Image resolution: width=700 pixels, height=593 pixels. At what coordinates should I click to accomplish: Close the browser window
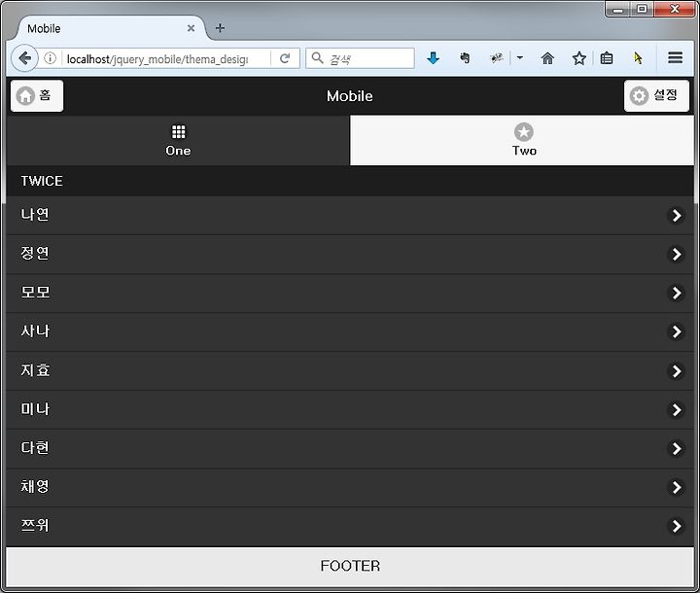tap(674, 9)
